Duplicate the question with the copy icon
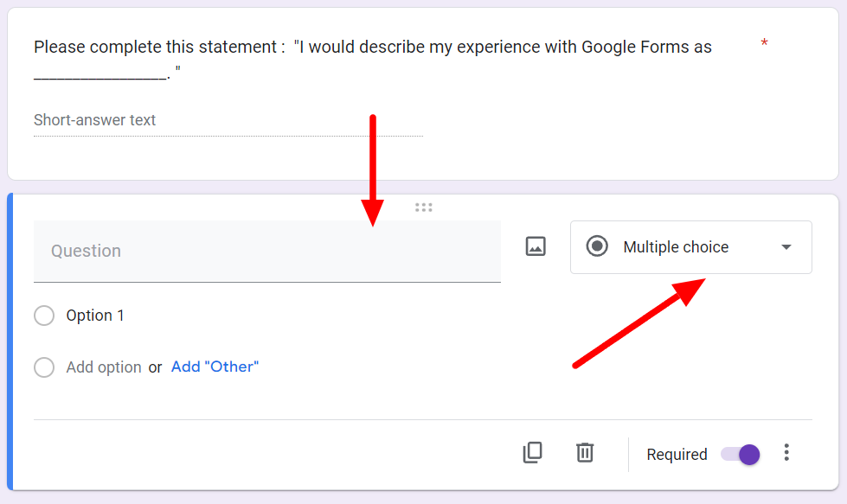The width and height of the screenshot is (847, 504). 532,452
